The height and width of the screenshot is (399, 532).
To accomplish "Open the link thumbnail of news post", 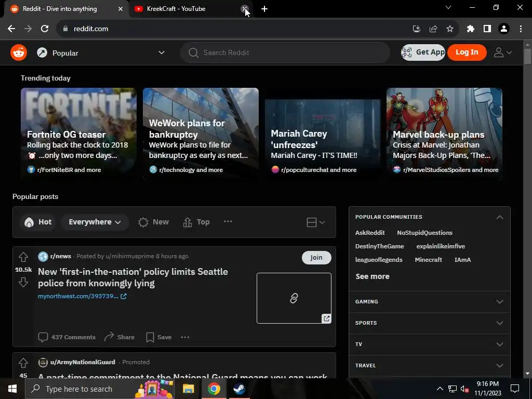I will [x=294, y=298].
